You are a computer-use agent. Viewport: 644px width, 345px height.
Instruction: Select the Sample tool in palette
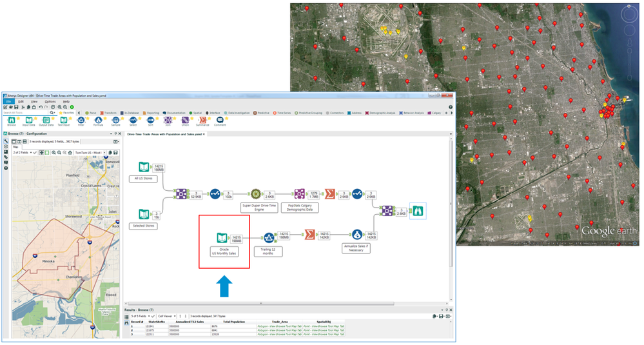click(116, 120)
